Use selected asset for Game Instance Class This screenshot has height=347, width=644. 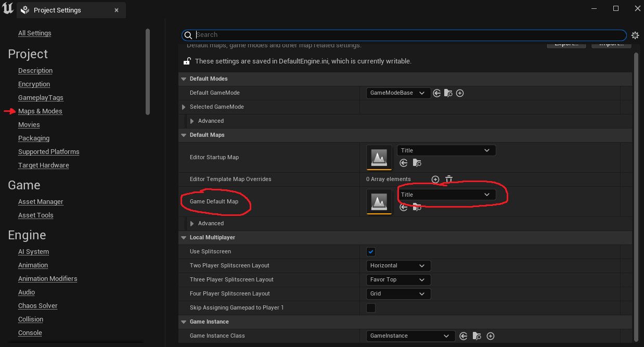tap(463, 336)
